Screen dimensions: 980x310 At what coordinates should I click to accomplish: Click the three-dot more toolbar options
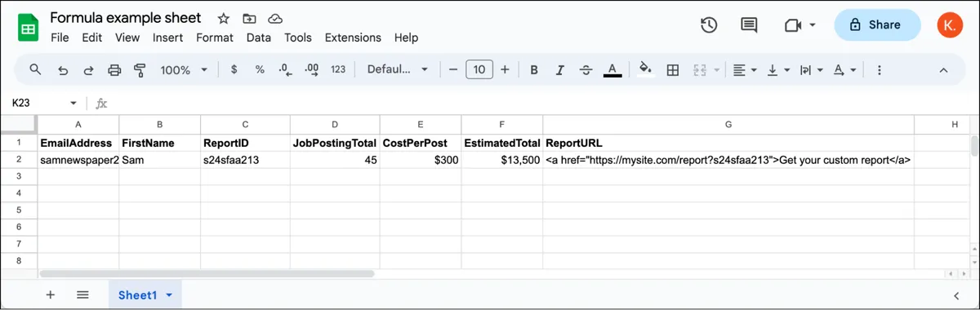[880, 70]
